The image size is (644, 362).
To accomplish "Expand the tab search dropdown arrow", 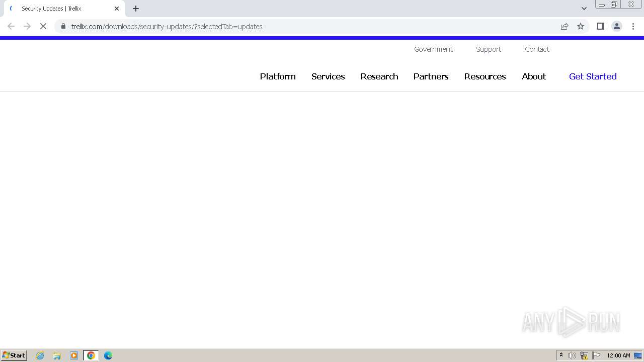I will click(x=584, y=9).
